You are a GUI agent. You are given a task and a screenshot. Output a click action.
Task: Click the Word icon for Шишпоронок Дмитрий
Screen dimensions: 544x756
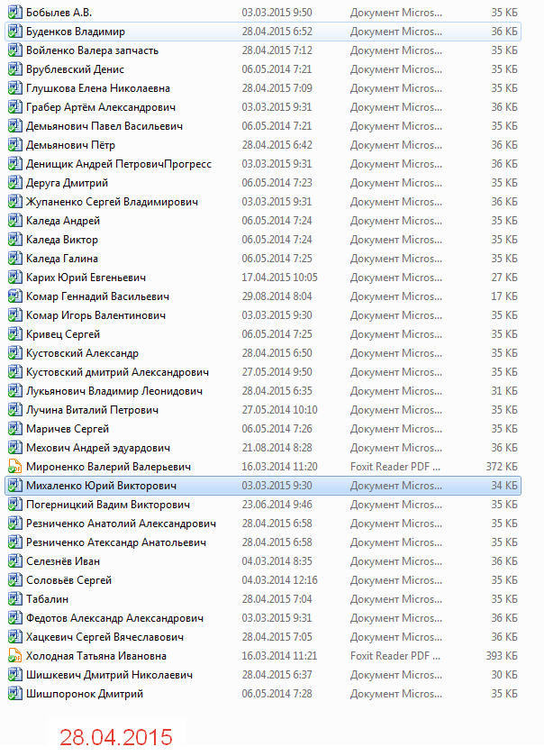(14, 694)
